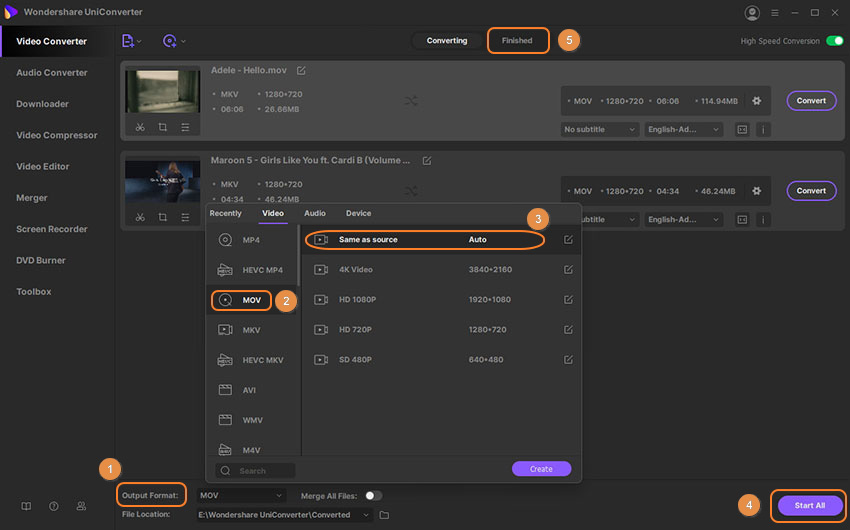Edit the HD 1080P preset
The height and width of the screenshot is (530, 850).
[x=568, y=300]
